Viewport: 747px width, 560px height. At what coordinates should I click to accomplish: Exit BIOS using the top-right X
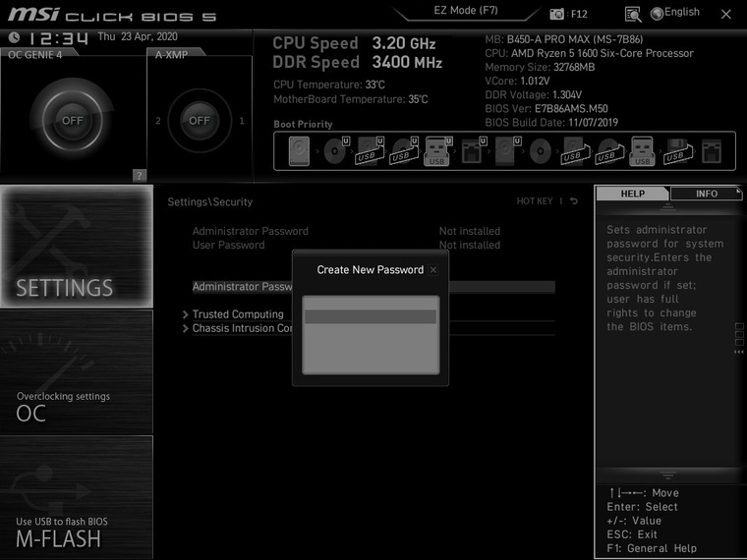[725, 15]
